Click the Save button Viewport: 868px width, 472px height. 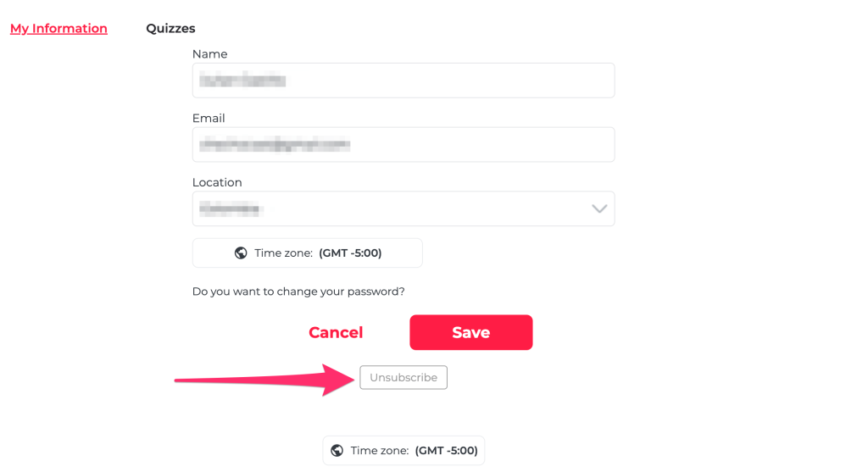[x=470, y=333]
